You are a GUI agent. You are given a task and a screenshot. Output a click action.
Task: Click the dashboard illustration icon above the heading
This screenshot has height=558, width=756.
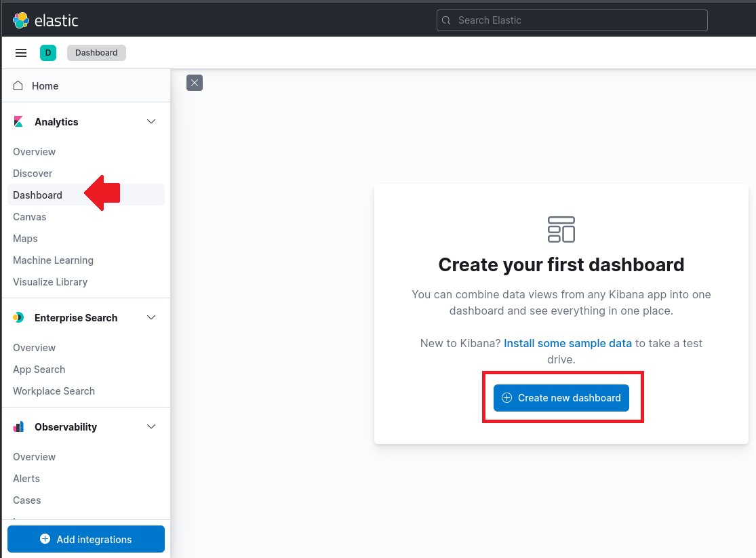pyautogui.click(x=561, y=229)
